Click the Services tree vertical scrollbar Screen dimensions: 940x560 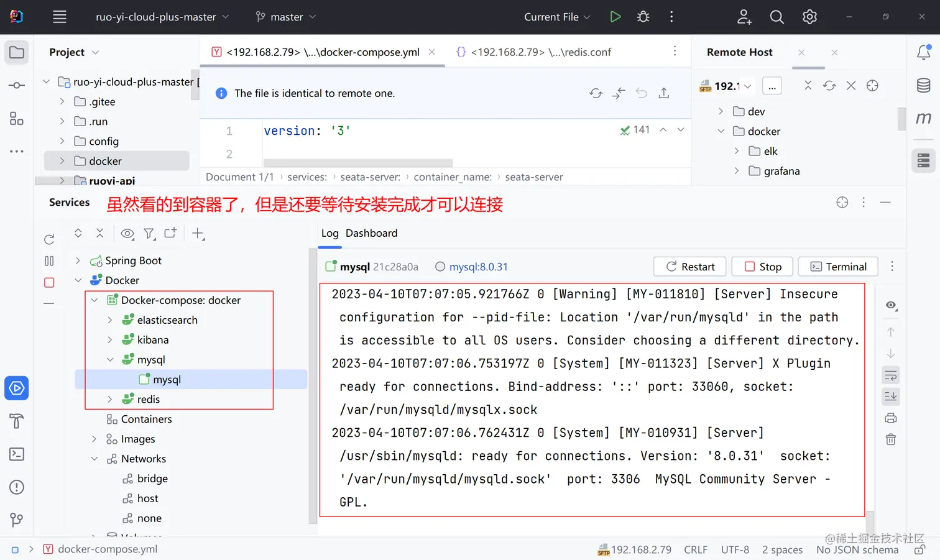(x=313, y=385)
